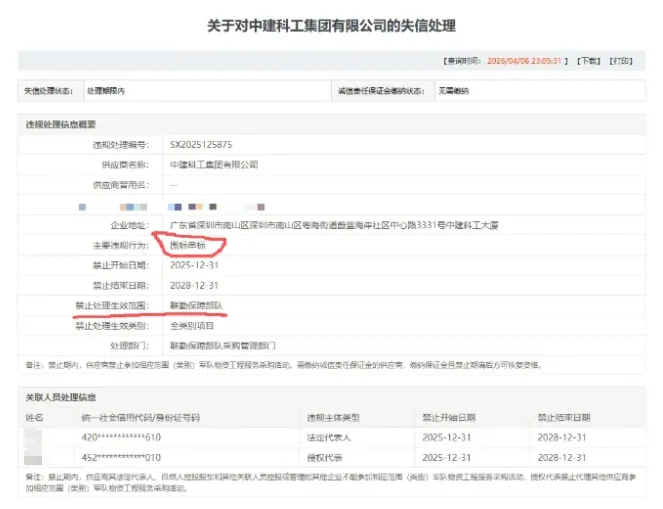
Task: Click the 企业地址 label
Action: tap(130, 225)
